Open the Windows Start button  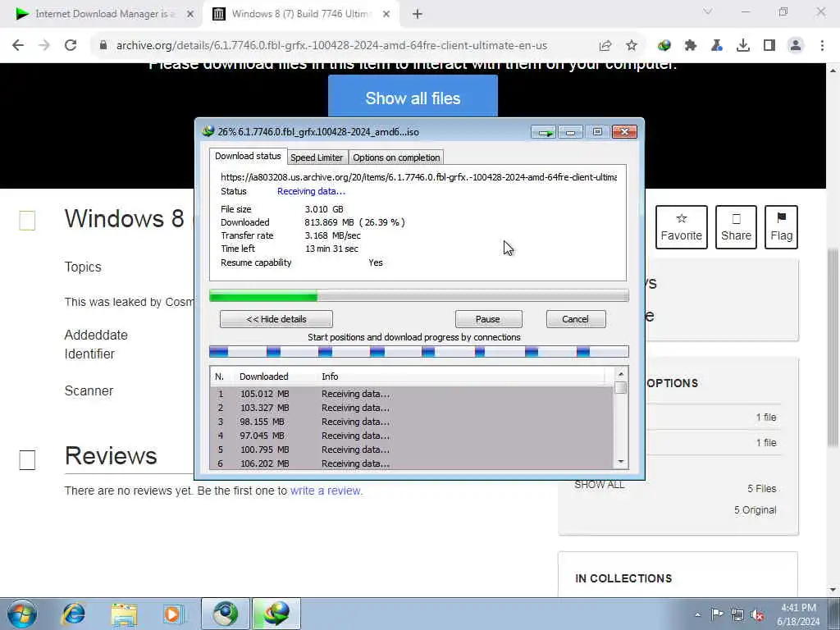22,614
